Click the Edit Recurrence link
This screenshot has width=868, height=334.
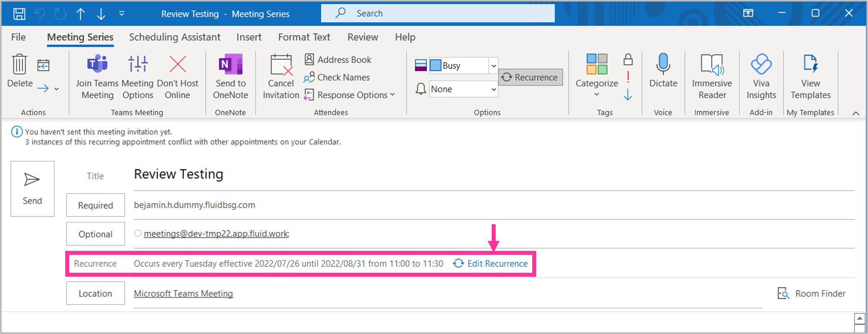490,264
